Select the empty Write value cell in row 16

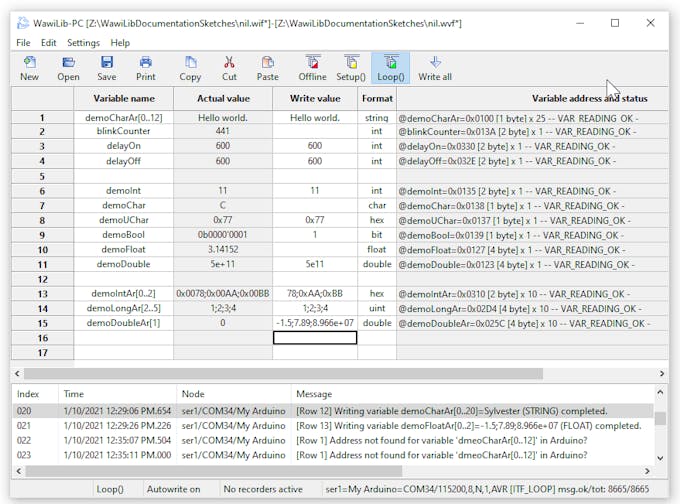pyautogui.click(x=314, y=338)
